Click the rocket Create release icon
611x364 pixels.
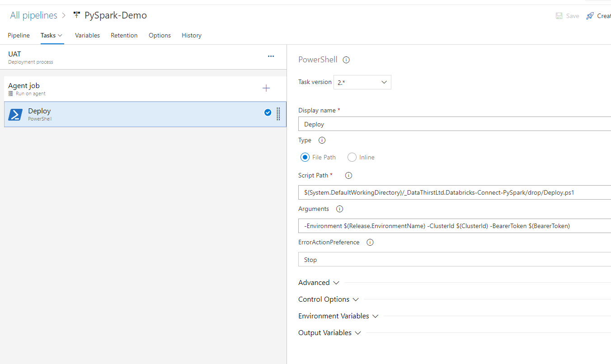(590, 16)
